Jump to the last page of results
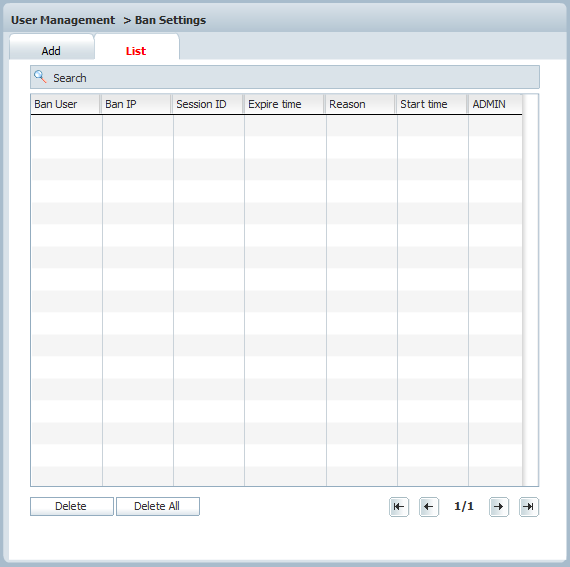This screenshot has width=570, height=567. click(529, 507)
